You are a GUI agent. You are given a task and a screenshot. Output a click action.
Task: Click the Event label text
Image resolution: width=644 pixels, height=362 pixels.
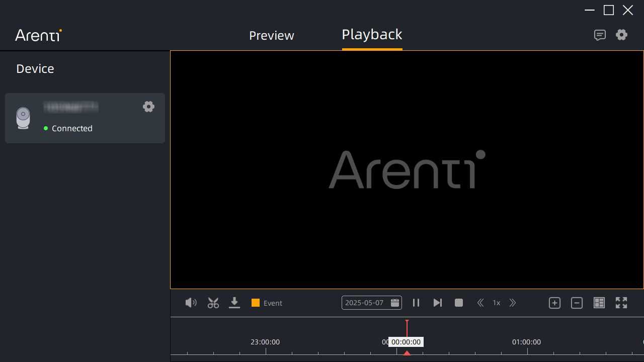click(x=273, y=303)
